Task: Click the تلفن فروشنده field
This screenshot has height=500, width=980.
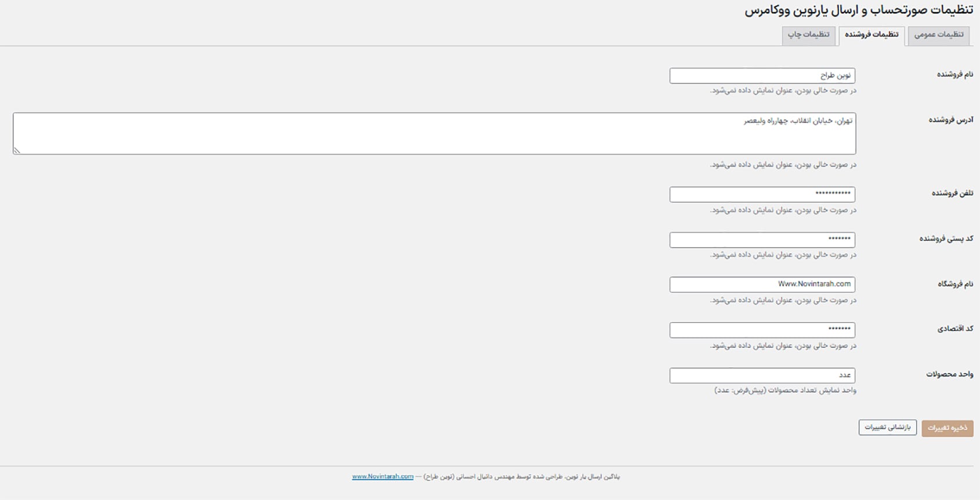Action: pyautogui.click(x=762, y=194)
